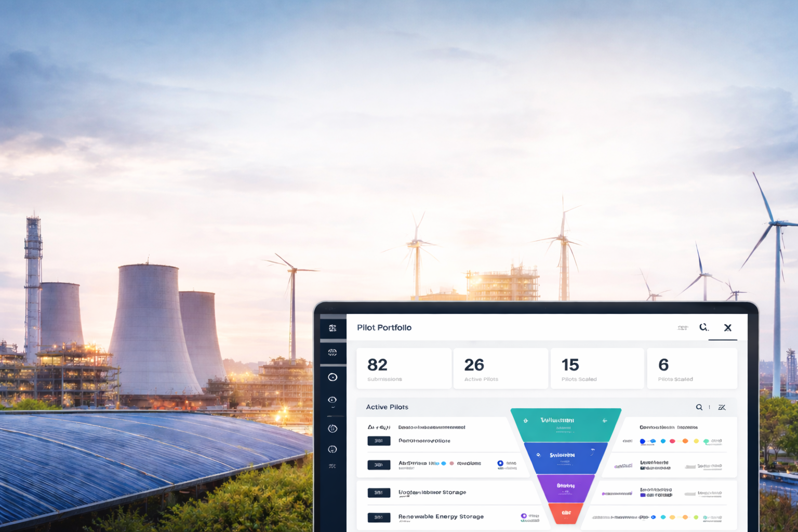Open the 6 Pilots Scaled card
This screenshot has width=798, height=532.
pos(692,368)
